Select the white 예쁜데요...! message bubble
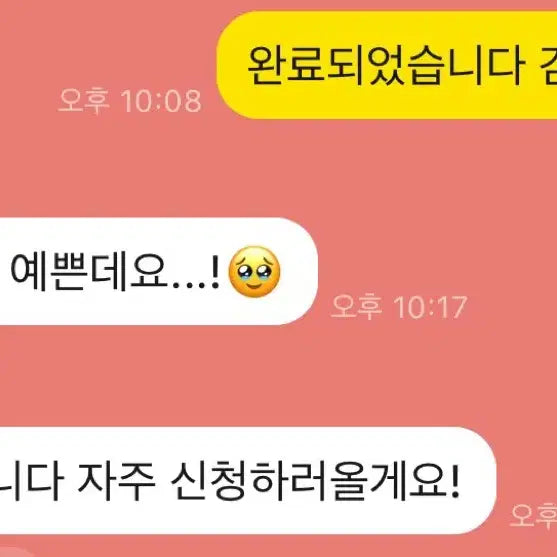 [159, 271]
